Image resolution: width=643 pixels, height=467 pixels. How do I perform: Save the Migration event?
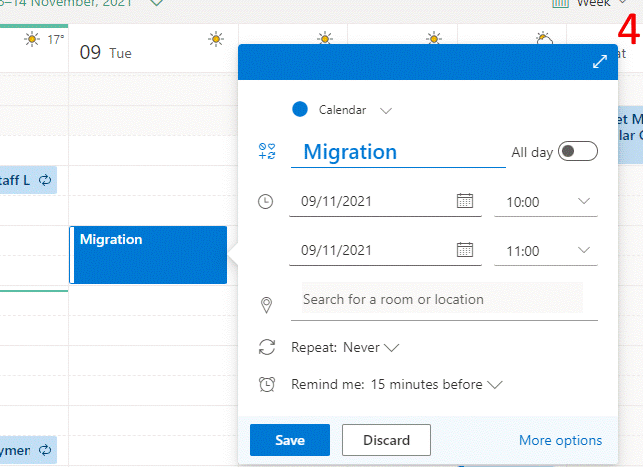tap(290, 440)
